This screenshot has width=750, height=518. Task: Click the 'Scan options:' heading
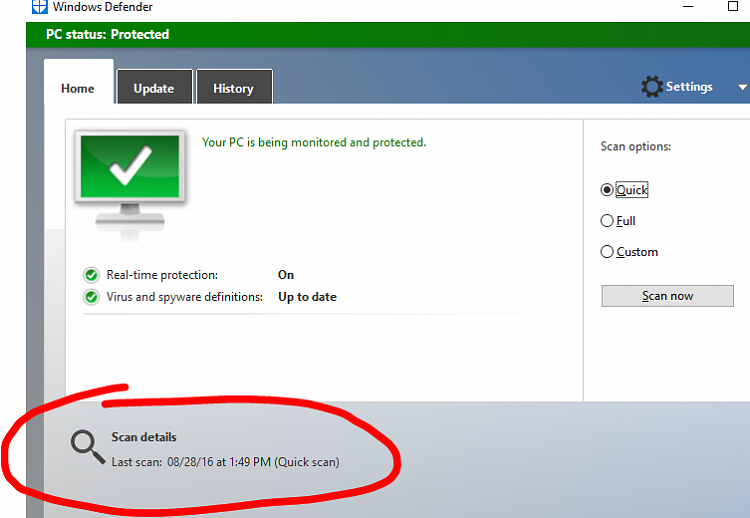[x=636, y=146]
